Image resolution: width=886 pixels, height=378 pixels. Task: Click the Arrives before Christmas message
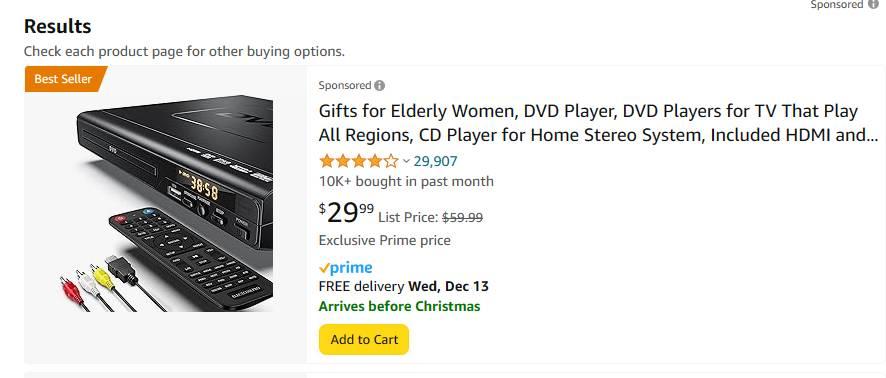[399, 307]
